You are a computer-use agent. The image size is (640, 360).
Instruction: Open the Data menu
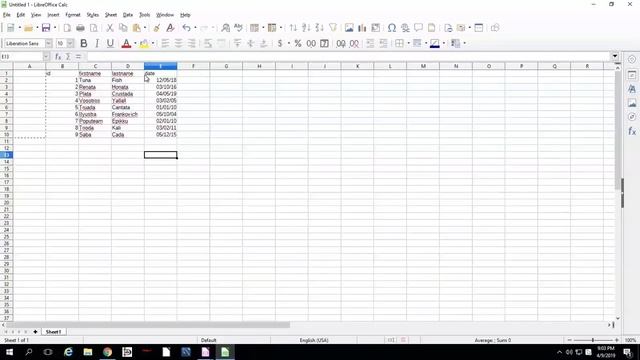[x=128, y=15]
